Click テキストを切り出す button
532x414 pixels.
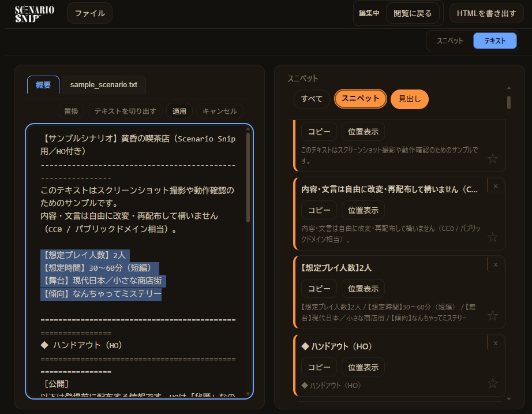(125, 111)
